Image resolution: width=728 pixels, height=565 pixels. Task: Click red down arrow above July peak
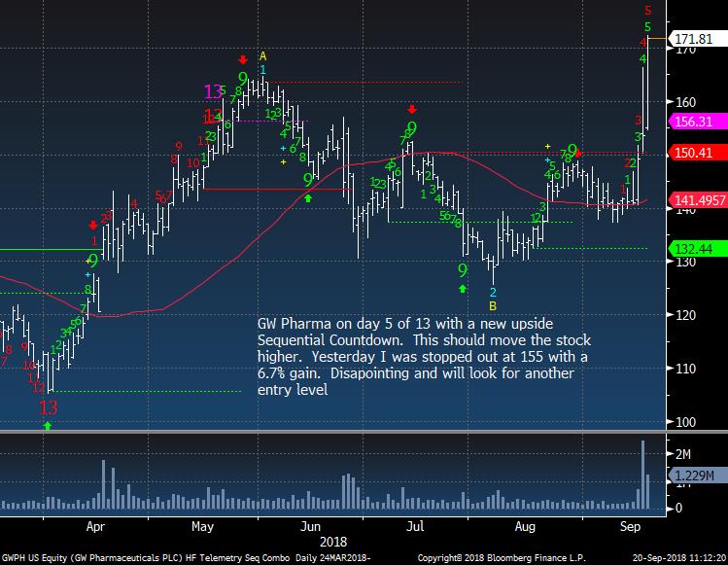pos(412,109)
